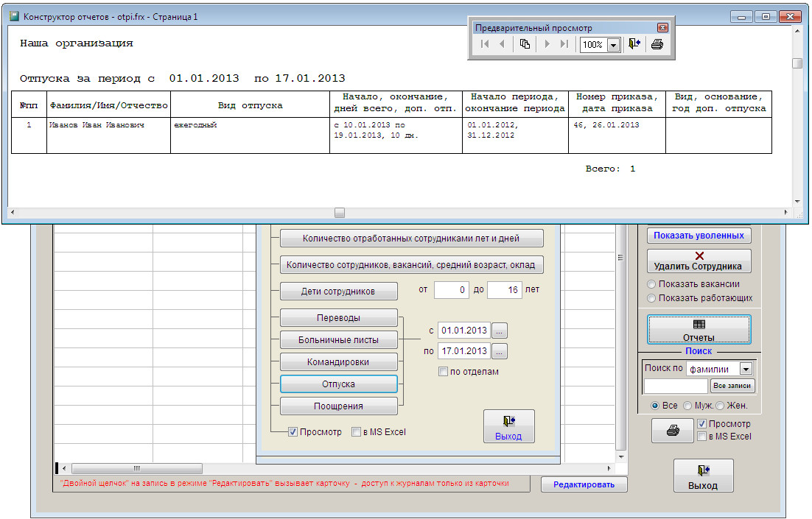
Task: Click the report window's horizontal scrollbar thumb
Action: 339,213
